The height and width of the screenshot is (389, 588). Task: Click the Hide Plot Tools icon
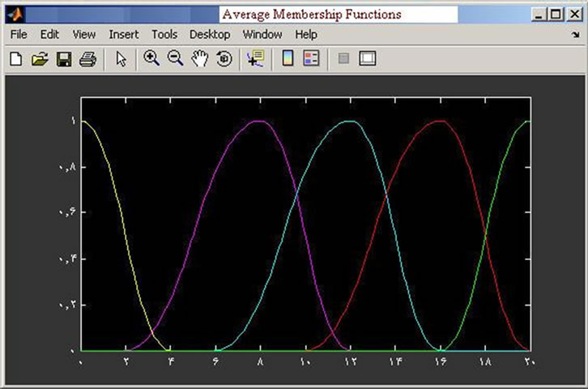(343, 58)
